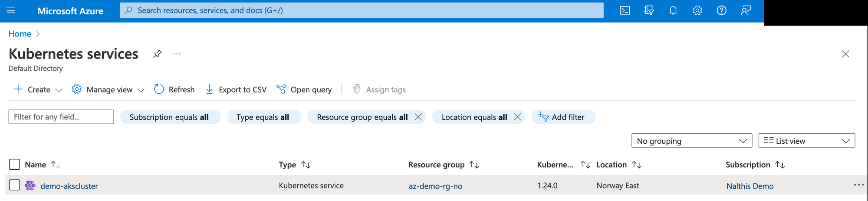Open the demo-akscluster row context menu
This screenshot has width=868, height=201.
858,185
